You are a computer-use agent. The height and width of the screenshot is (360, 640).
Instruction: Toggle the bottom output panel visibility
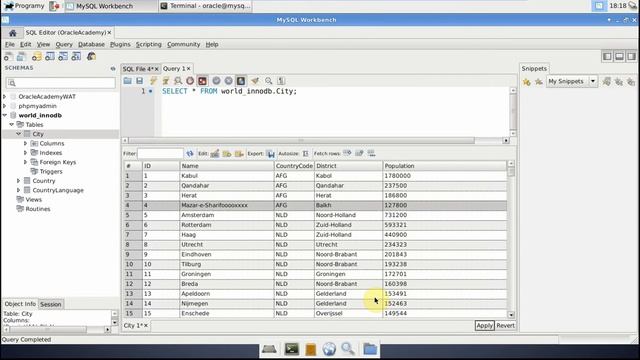pyautogui.click(x=619, y=56)
